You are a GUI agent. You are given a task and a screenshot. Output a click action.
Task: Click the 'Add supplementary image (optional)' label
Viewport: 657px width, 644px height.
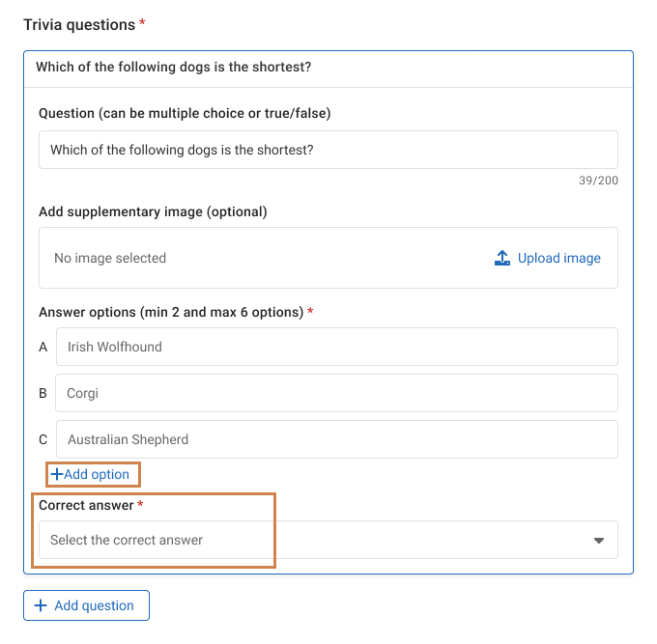153,211
